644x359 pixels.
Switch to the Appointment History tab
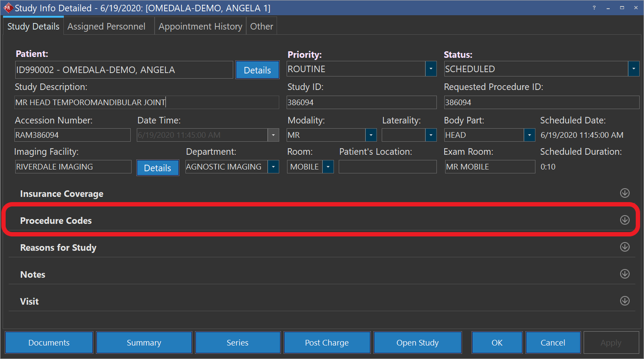point(200,27)
